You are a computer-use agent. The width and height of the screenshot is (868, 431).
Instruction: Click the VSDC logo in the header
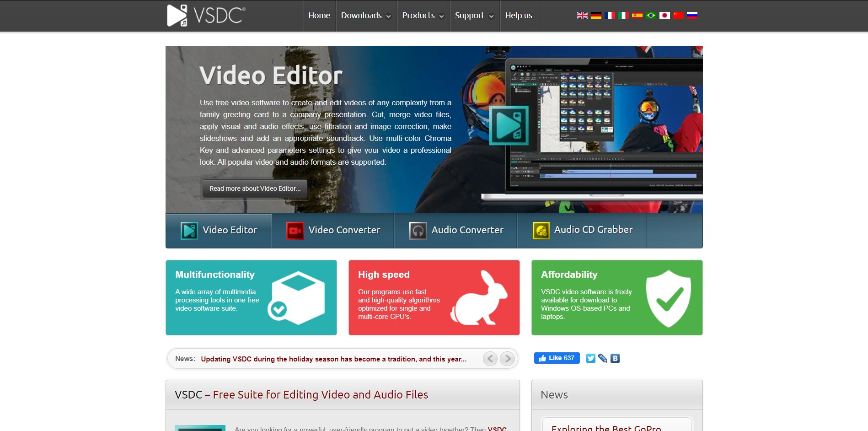coord(206,15)
